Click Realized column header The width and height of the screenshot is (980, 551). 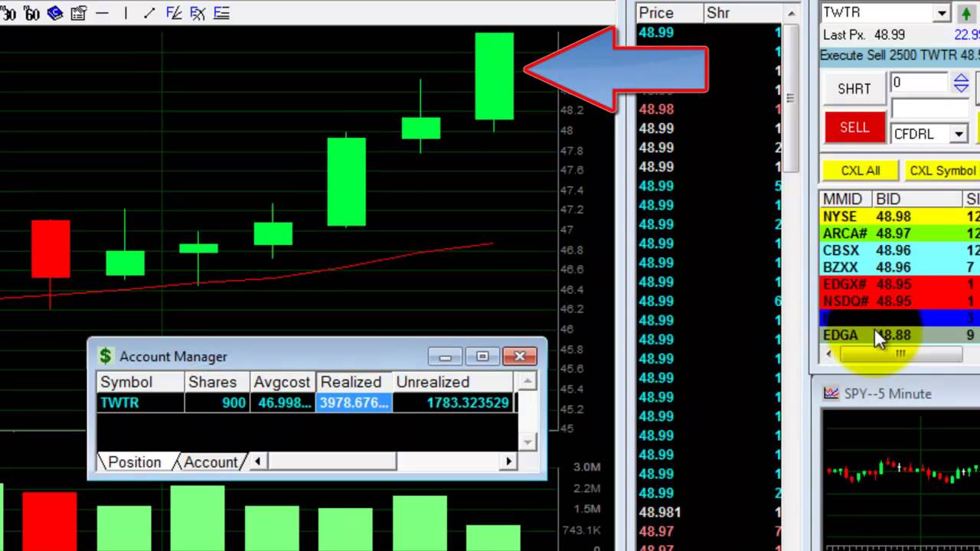click(354, 382)
